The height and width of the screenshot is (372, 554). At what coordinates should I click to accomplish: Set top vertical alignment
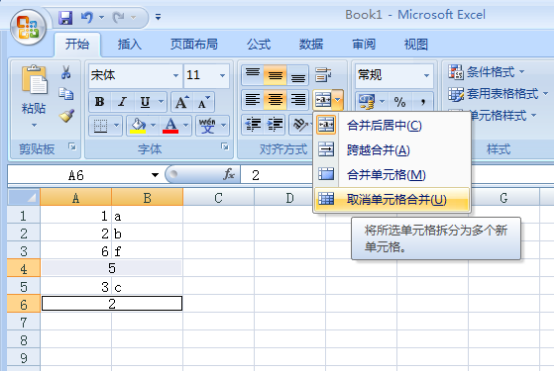click(x=253, y=75)
